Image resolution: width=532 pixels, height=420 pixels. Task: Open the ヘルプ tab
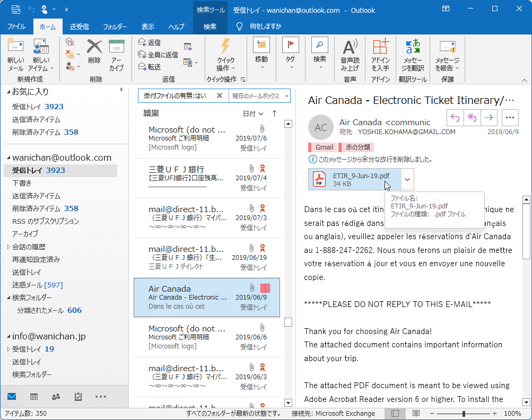(x=177, y=27)
